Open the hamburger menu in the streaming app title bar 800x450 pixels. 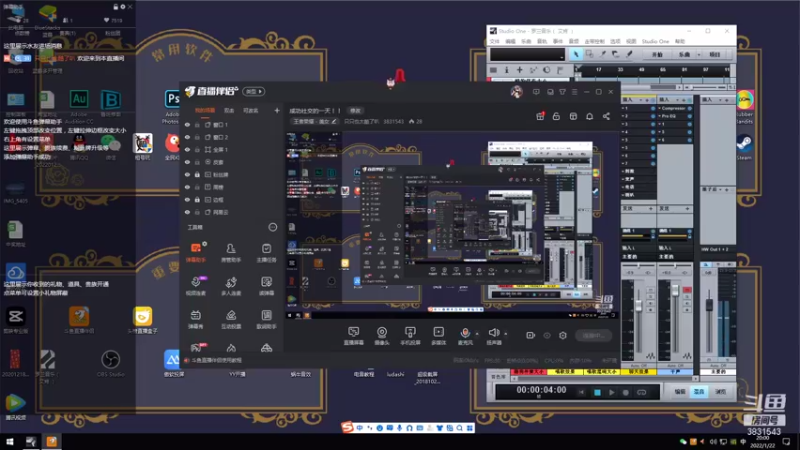tap(574, 92)
